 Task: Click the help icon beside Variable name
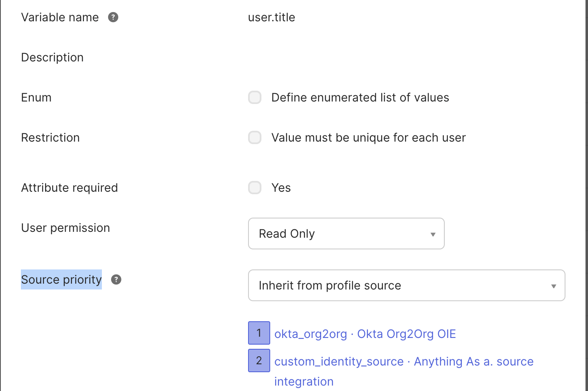pyautogui.click(x=113, y=17)
